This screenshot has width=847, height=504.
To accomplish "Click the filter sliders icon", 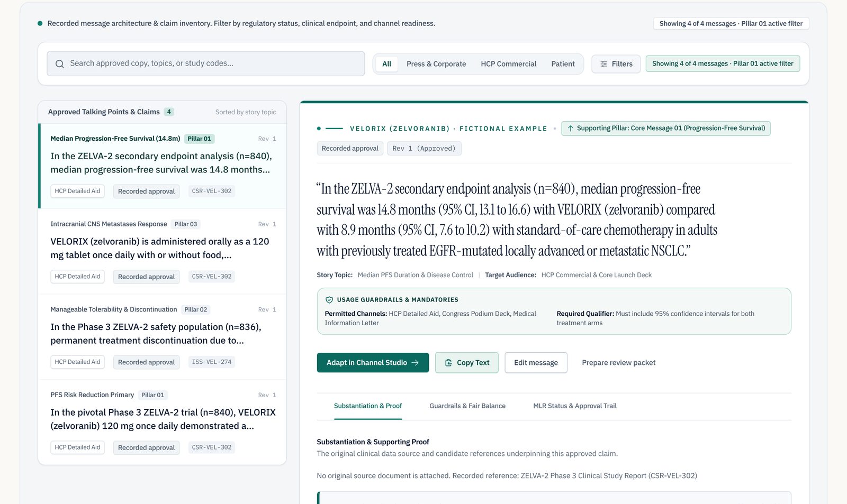I will [603, 64].
